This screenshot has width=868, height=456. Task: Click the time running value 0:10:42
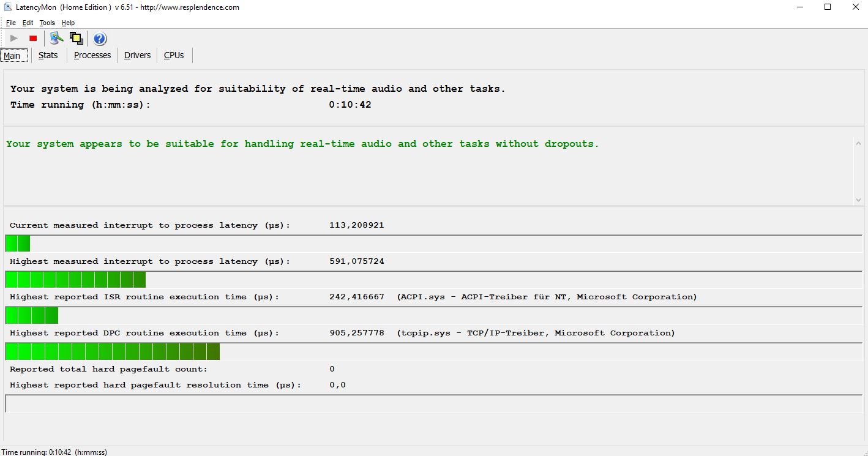tap(350, 105)
